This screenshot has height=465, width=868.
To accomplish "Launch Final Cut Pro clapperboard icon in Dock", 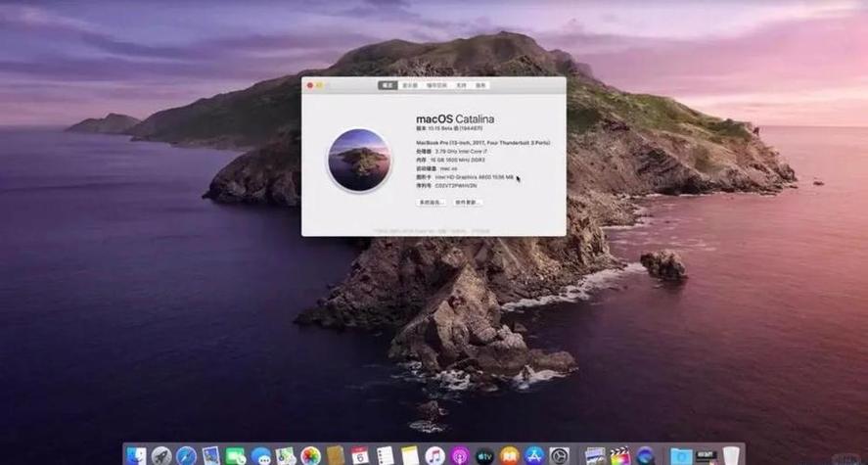I will tap(620, 456).
